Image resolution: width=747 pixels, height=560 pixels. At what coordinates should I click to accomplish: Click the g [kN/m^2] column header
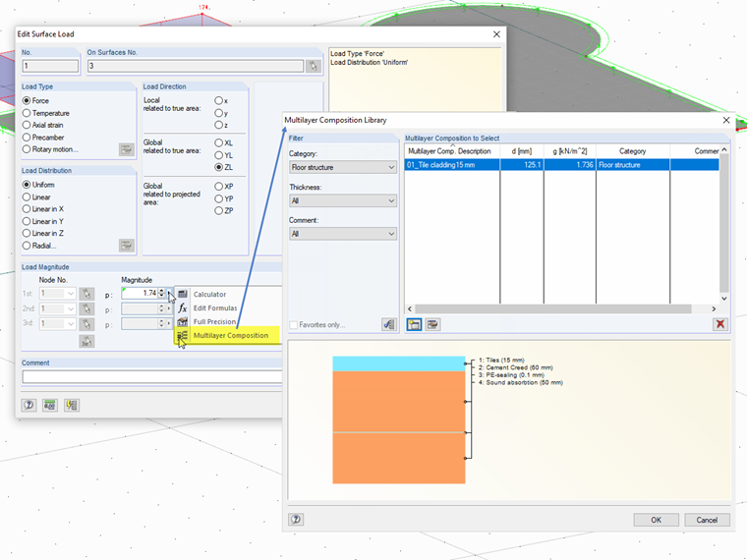[x=570, y=151]
